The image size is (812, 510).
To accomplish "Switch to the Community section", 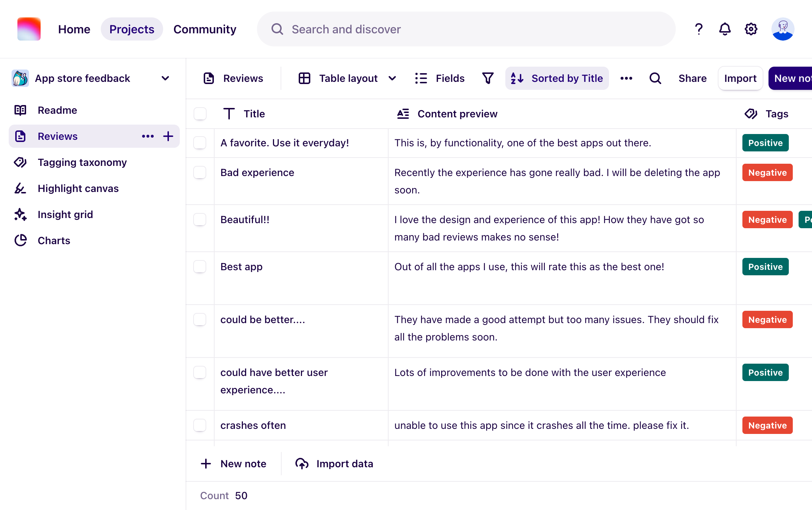I will tap(205, 29).
